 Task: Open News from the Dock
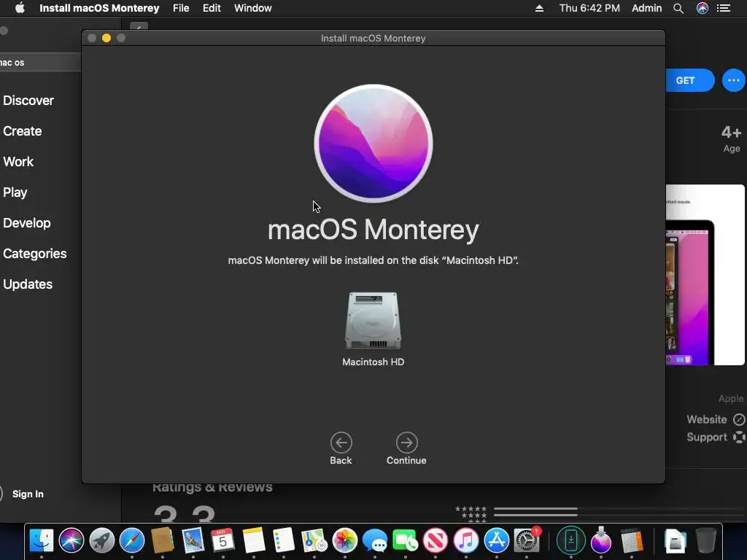coord(436,540)
